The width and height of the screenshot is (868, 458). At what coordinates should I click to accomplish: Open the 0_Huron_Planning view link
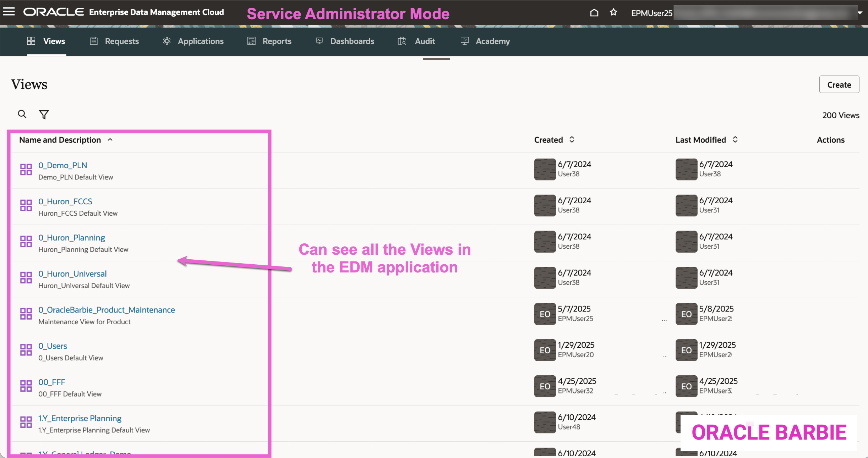(x=72, y=237)
